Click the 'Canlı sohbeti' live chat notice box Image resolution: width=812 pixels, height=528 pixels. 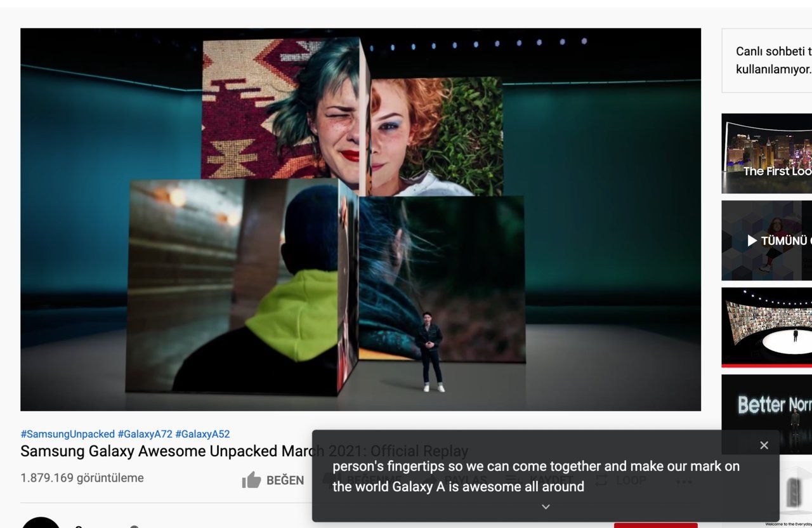tap(766, 60)
